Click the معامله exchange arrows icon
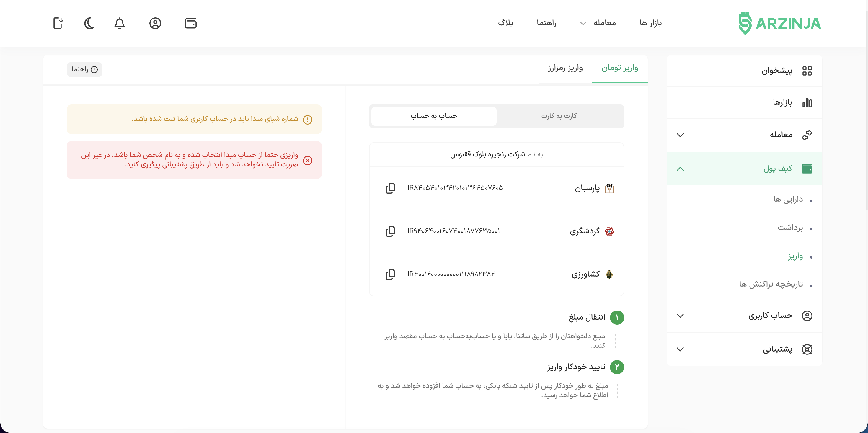Viewport: 868px width, 433px height. coord(807,135)
